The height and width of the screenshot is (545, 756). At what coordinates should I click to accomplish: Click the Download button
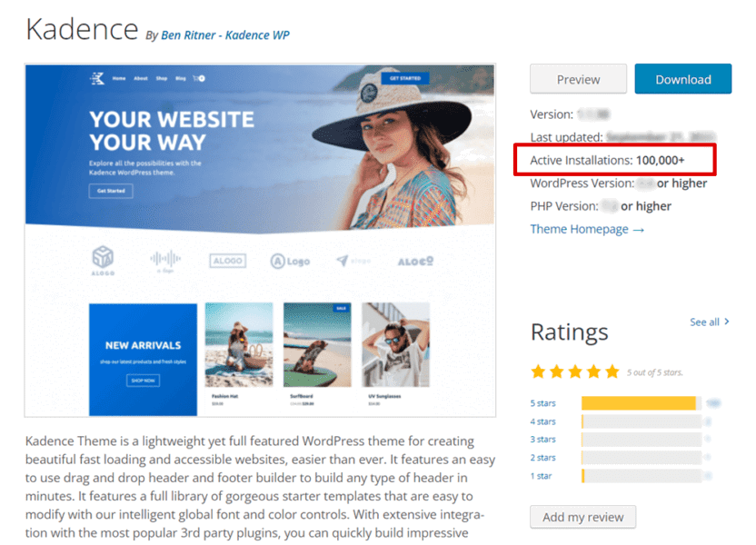coord(682,79)
